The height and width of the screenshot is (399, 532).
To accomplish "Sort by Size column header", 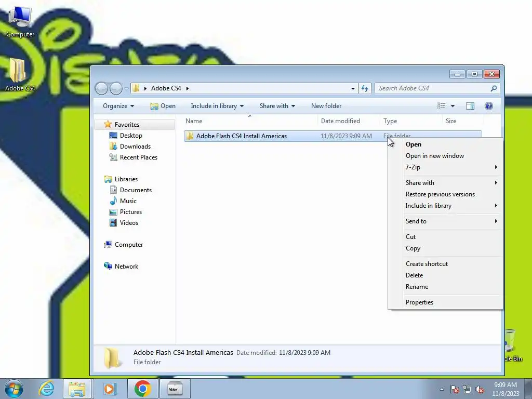I will pyautogui.click(x=463, y=121).
